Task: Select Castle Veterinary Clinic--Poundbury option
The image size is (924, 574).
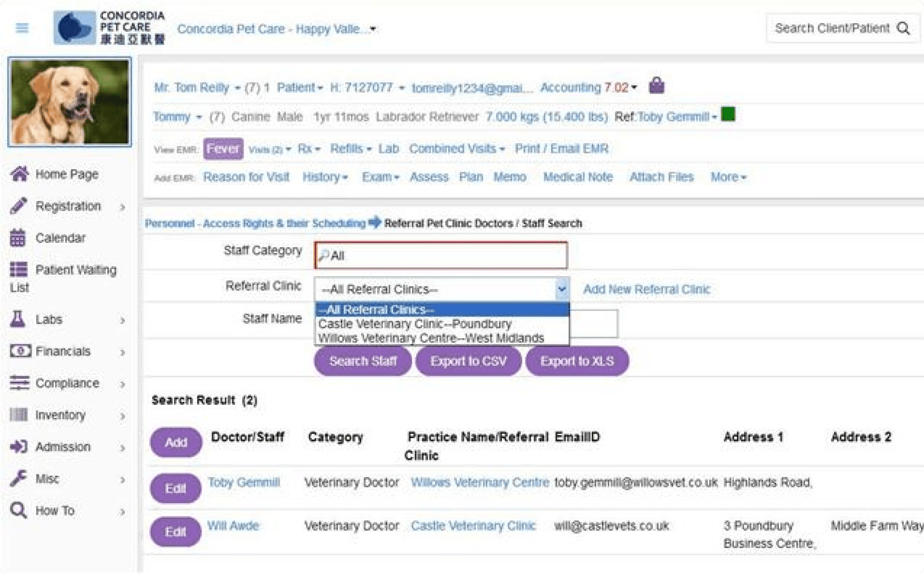Action: pos(415,324)
